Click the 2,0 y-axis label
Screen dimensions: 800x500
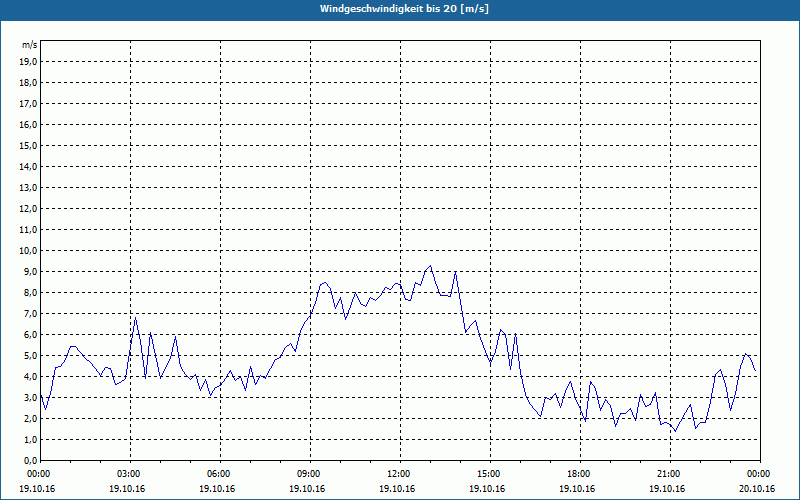pos(30,418)
